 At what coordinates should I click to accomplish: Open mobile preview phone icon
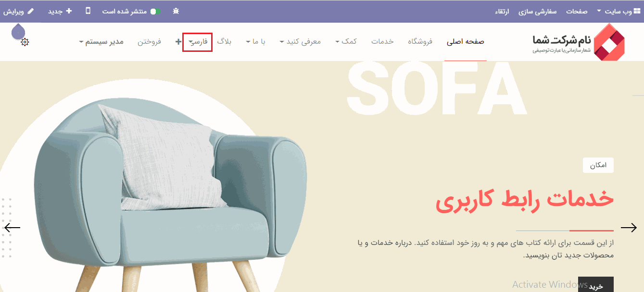[x=88, y=11]
